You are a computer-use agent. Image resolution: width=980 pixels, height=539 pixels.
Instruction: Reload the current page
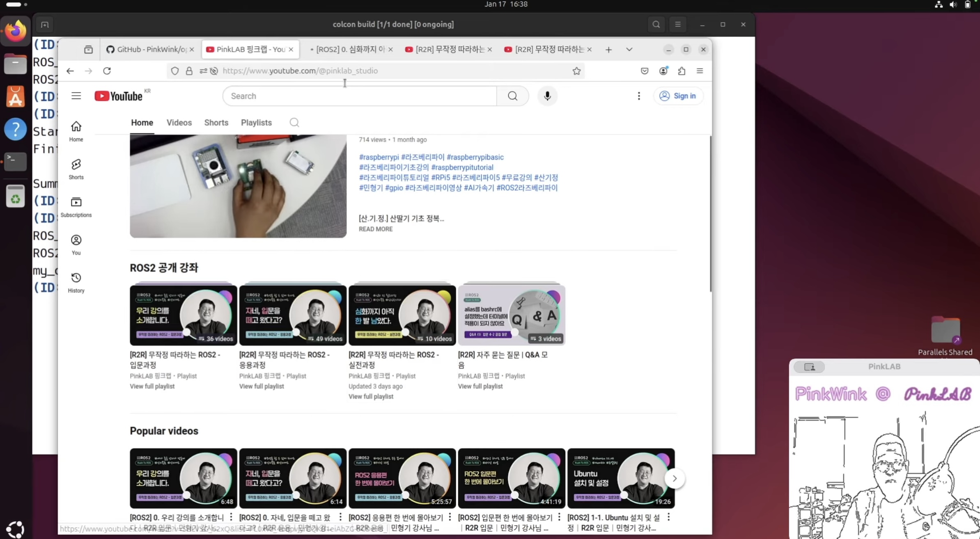(107, 71)
